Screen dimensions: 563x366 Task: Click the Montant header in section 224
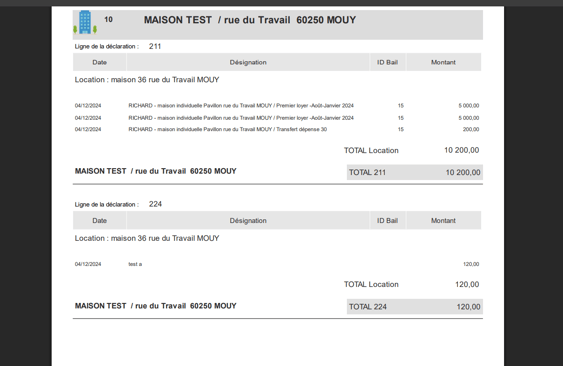[443, 221]
